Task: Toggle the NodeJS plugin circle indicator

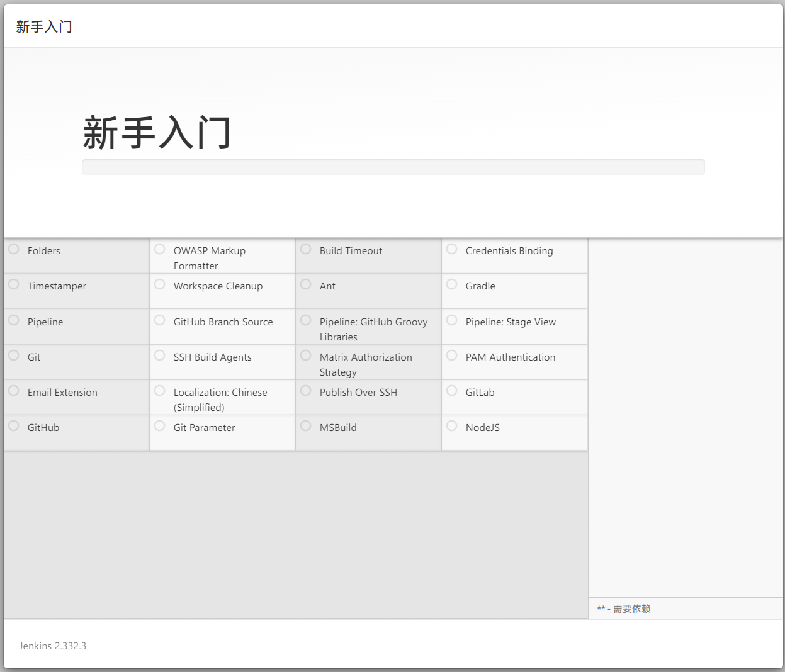Action: [x=452, y=426]
